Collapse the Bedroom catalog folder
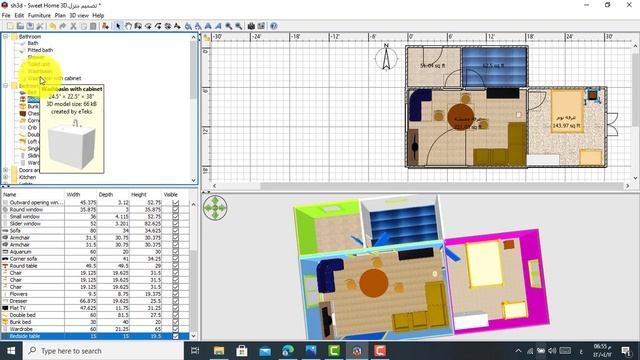 (6, 85)
